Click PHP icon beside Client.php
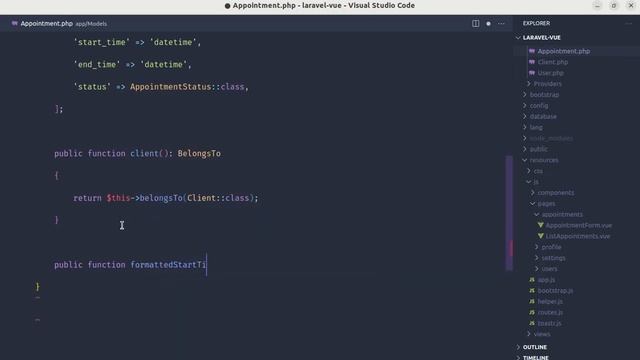 click(x=532, y=62)
